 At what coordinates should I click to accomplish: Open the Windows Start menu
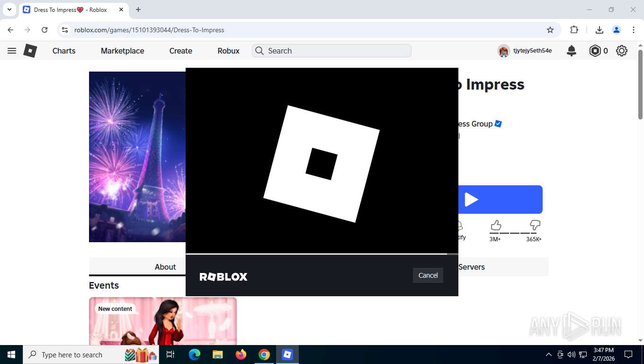11,355
